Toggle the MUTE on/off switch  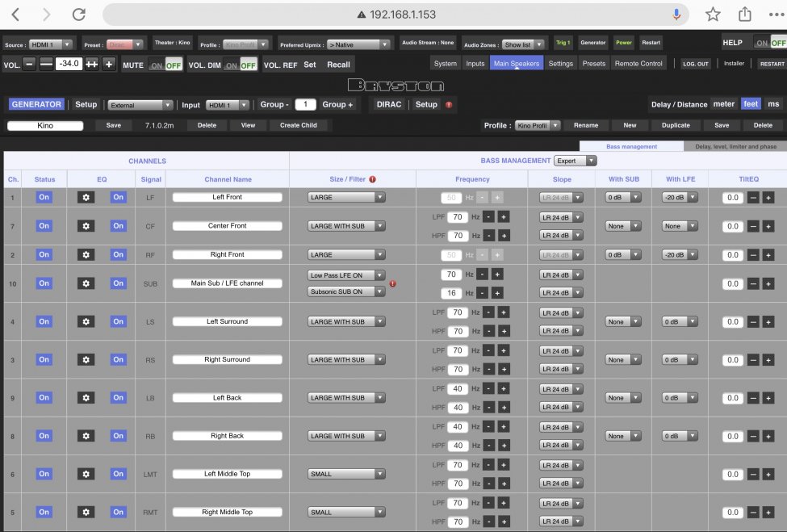(x=165, y=65)
